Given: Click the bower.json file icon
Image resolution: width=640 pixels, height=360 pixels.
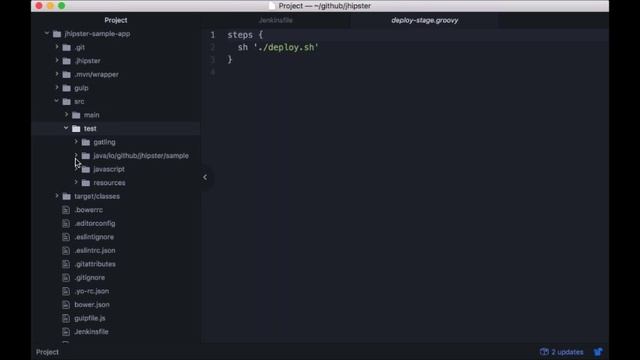Looking at the screenshot, I should 66,304.
